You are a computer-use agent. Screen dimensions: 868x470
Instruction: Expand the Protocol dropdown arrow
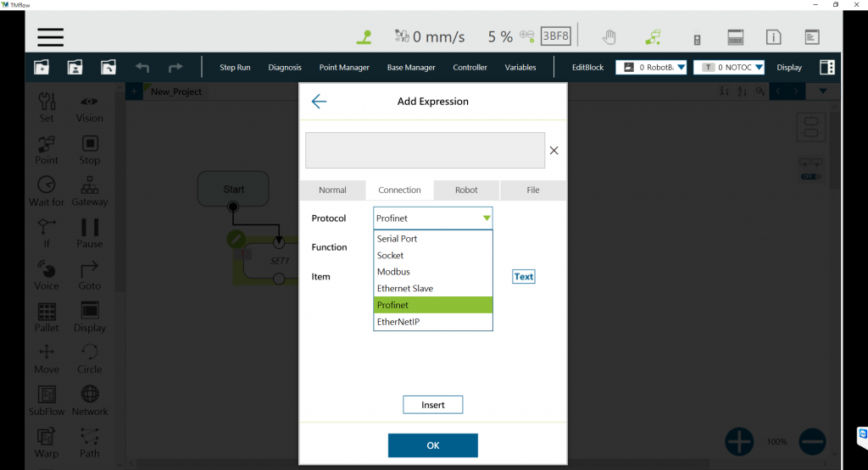[x=486, y=218]
